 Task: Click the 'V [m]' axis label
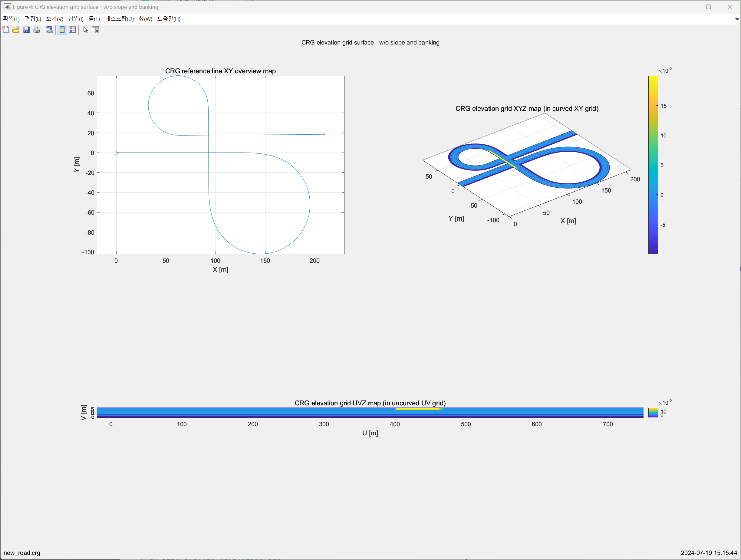[84, 413]
